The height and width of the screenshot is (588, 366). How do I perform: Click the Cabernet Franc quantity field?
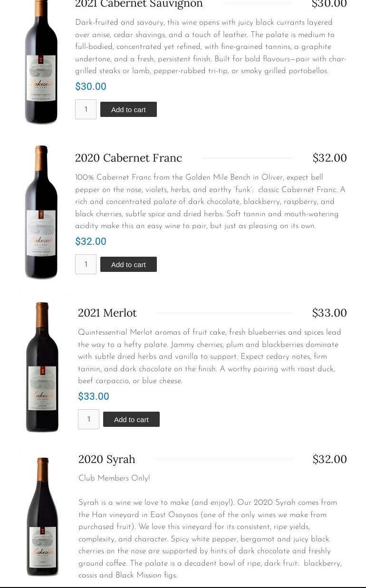(86, 264)
